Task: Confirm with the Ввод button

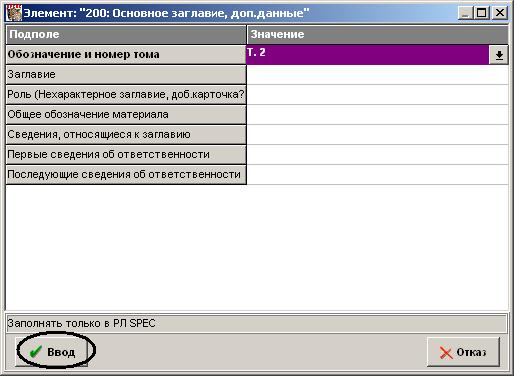Action: pos(52,352)
